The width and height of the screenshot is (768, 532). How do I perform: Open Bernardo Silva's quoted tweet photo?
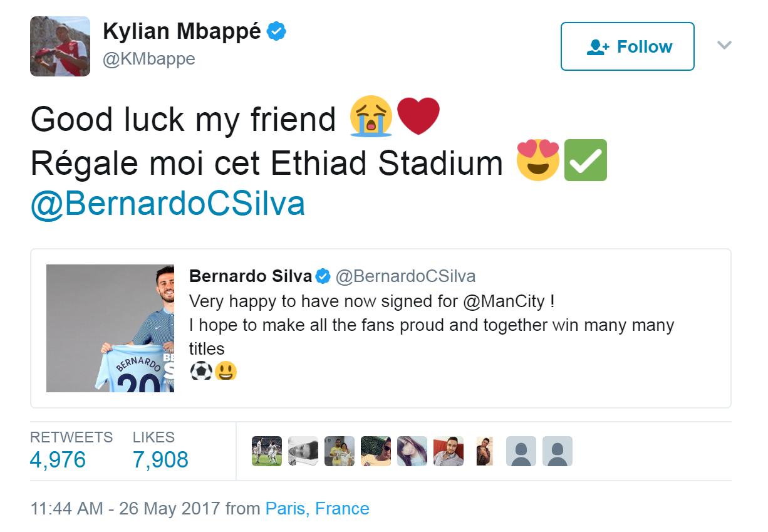point(110,328)
